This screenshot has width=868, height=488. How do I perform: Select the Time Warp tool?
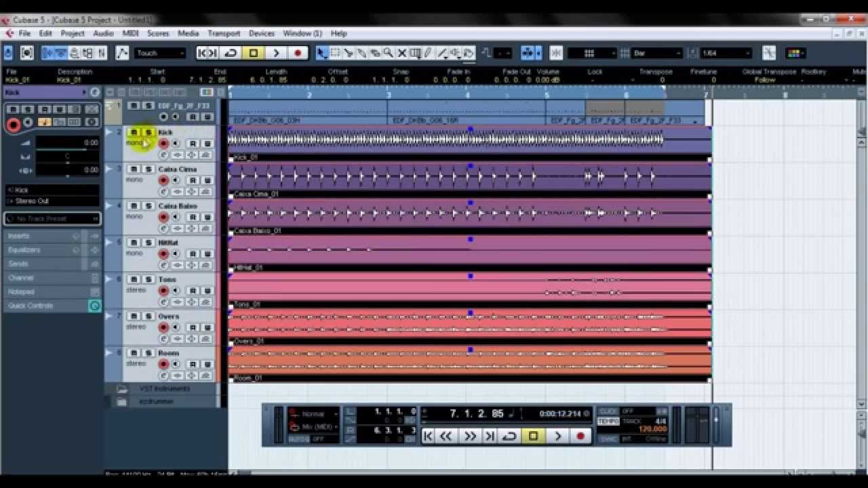tap(415, 53)
